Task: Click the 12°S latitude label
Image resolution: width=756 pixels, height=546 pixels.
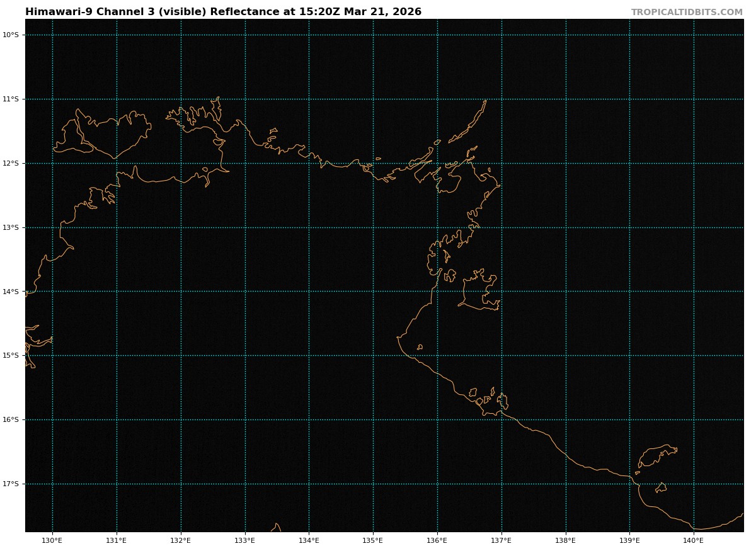Action: (11, 164)
